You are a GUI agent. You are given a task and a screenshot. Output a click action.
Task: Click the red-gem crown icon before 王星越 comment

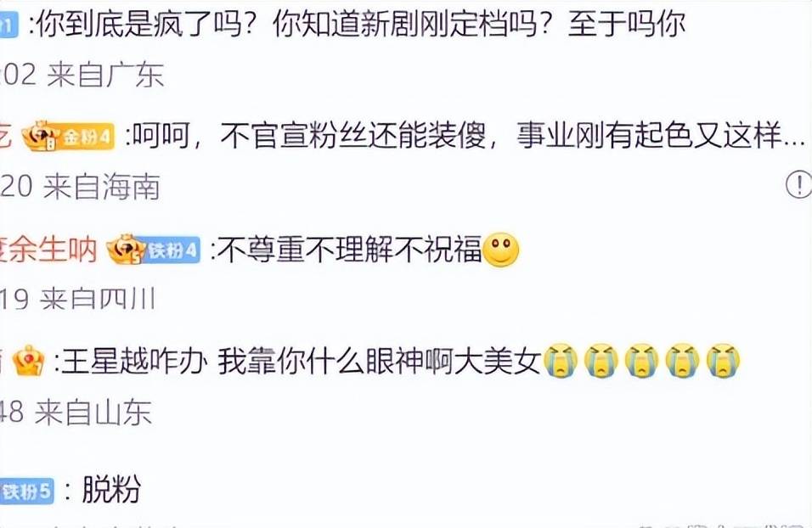tap(29, 361)
